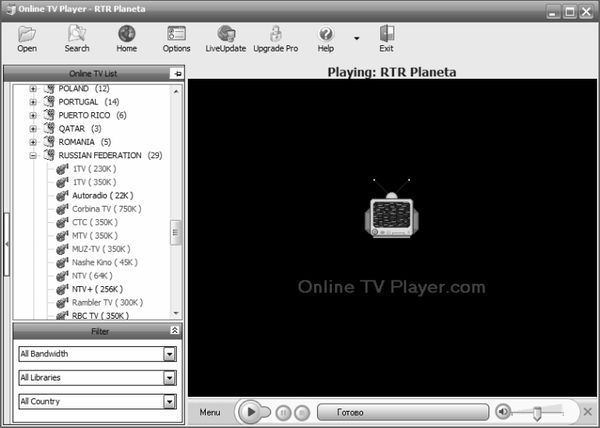600x428 pixels.
Task: Select the Autoradio (22K) channel
Action: pos(102,196)
